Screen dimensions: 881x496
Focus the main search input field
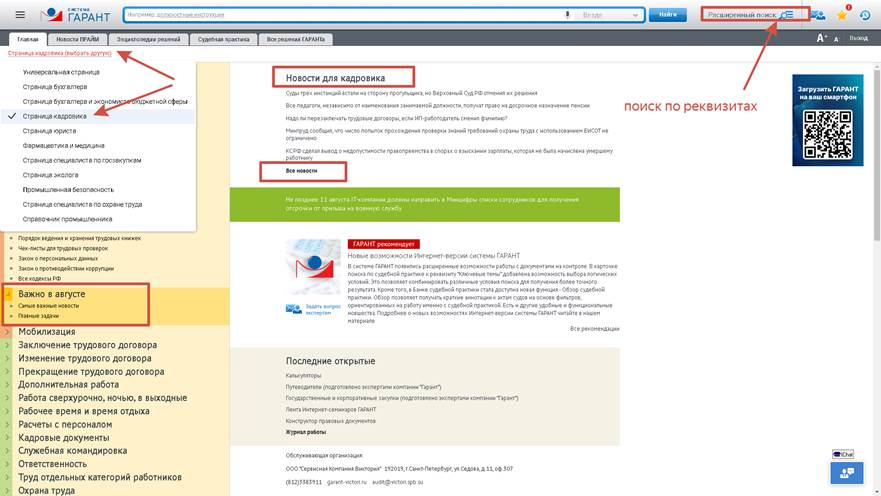pos(343,15)
